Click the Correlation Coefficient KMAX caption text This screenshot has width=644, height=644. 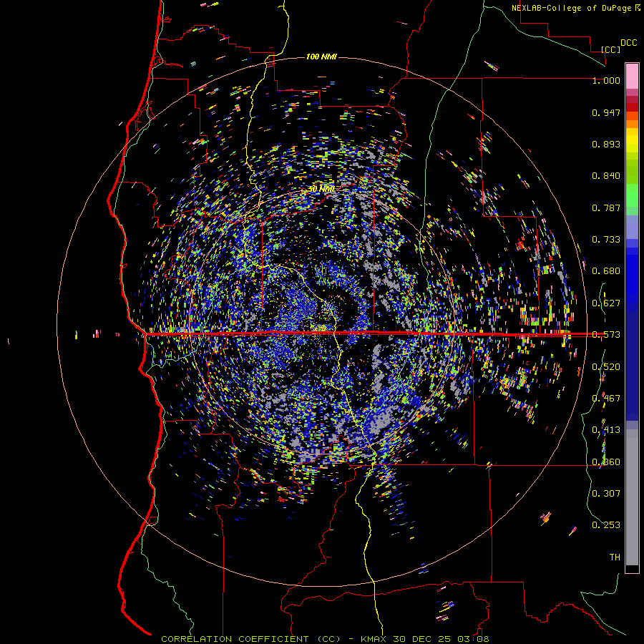point(325,639)
